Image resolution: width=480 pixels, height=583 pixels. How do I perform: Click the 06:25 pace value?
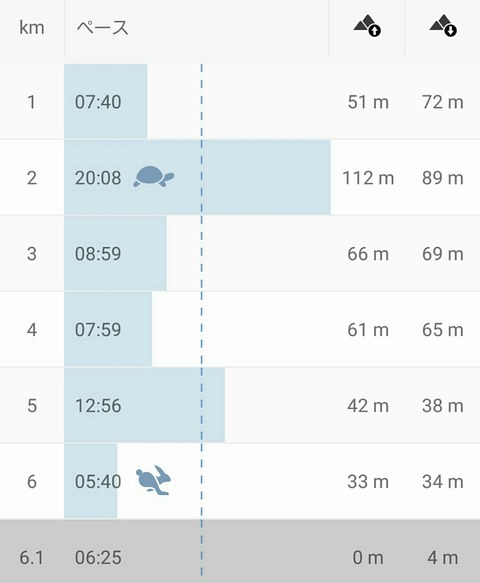click(98, 558)
